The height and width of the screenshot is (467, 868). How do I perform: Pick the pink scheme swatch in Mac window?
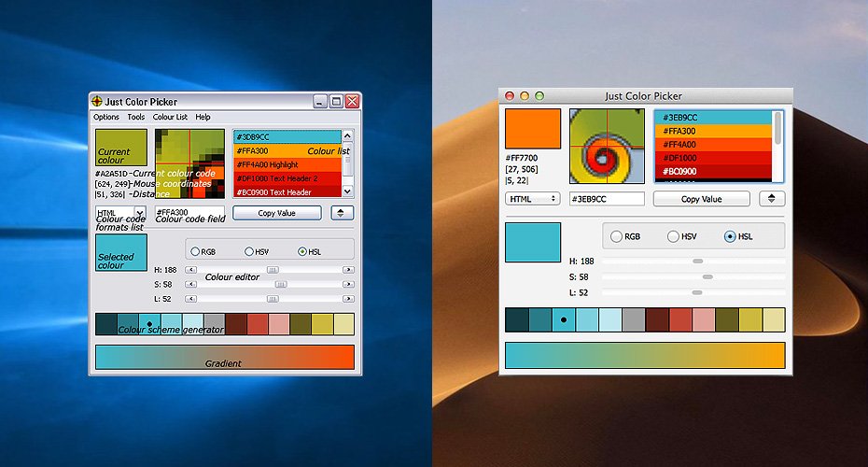[703, 320]
